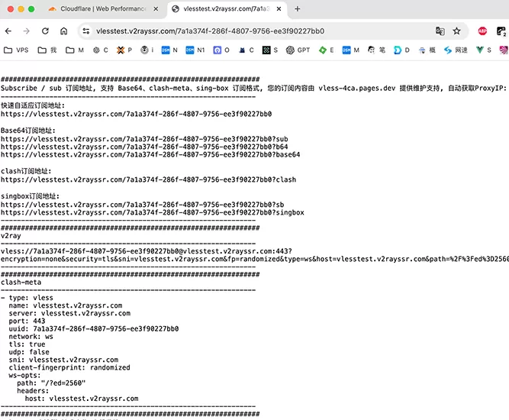Screen dimensions: 509x420
Task: Click the 'clash-meta' section heading
Action: coord(21,283)
